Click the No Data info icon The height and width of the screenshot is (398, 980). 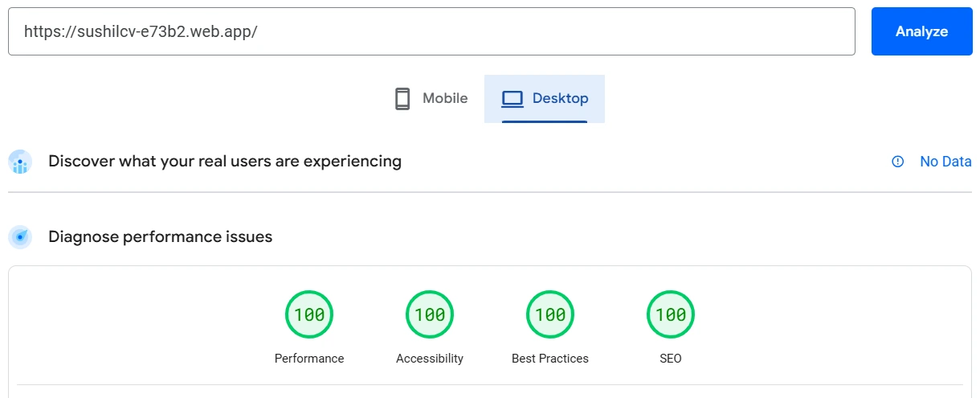[x=898, y=162]
